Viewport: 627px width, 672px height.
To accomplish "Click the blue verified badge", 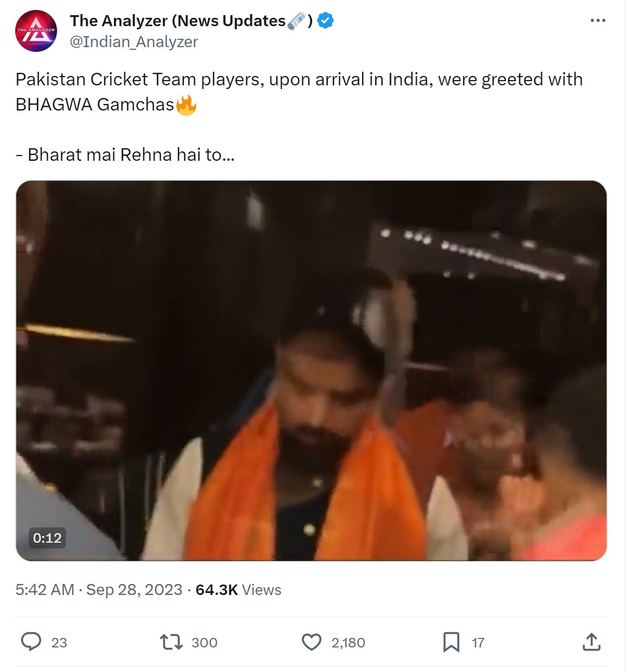I will coord(326,21).
